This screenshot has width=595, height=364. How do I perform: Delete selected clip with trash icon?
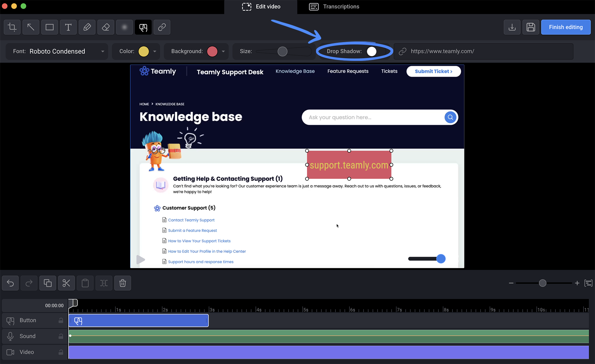pyautogui.click(x=123, y=283)
